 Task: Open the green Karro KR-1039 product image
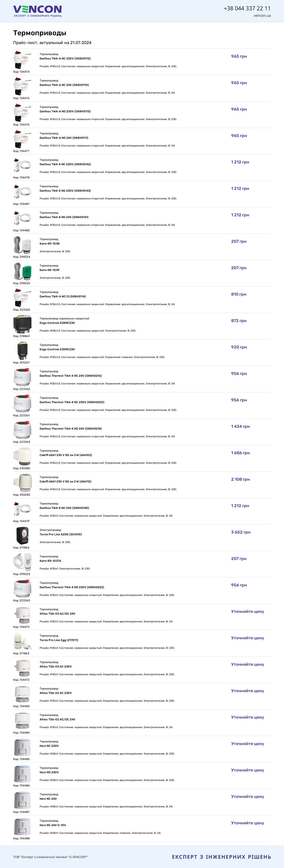(x=23, y=272)
